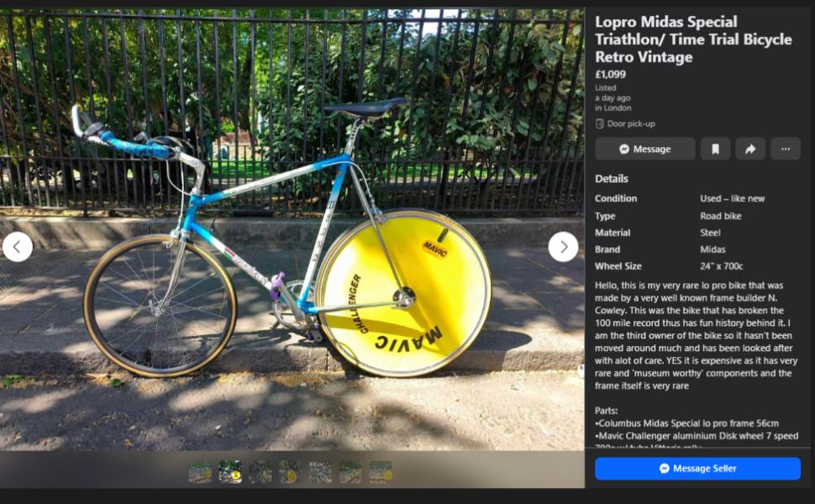Image resolution: width=815 pixels, height=504 pixels.
Task: Click the 'Road bike' type value
Action: point(720,216)
